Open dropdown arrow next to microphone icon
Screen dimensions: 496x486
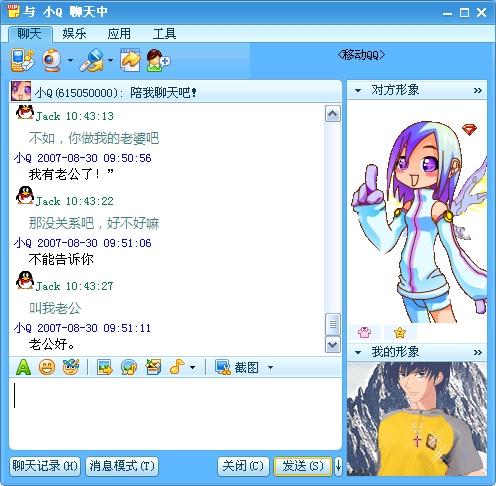click(x=111, y=61)
